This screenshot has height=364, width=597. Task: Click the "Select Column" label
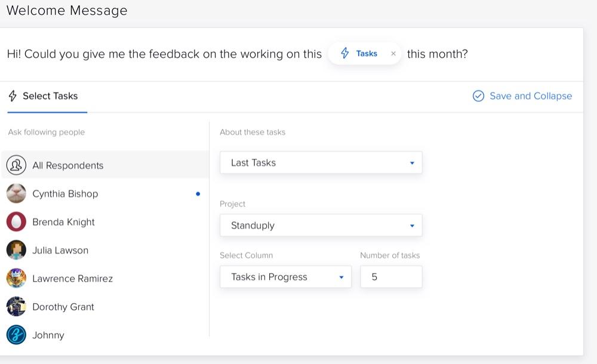[247, 255]
